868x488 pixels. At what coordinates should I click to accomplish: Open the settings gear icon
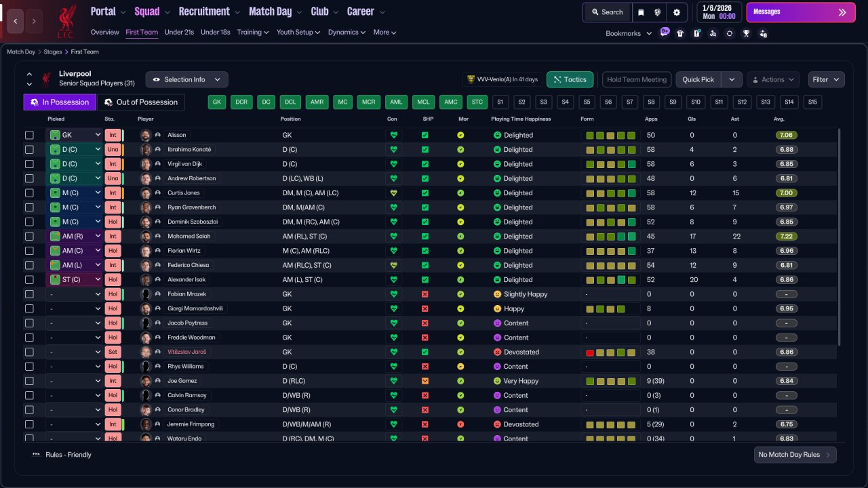click(x=676, y=12)
